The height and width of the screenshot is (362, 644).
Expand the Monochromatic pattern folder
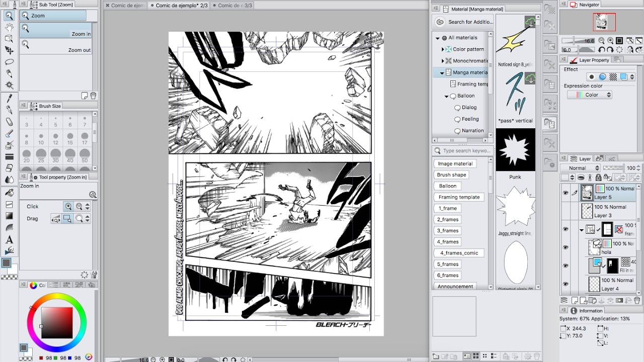point(443,61)
